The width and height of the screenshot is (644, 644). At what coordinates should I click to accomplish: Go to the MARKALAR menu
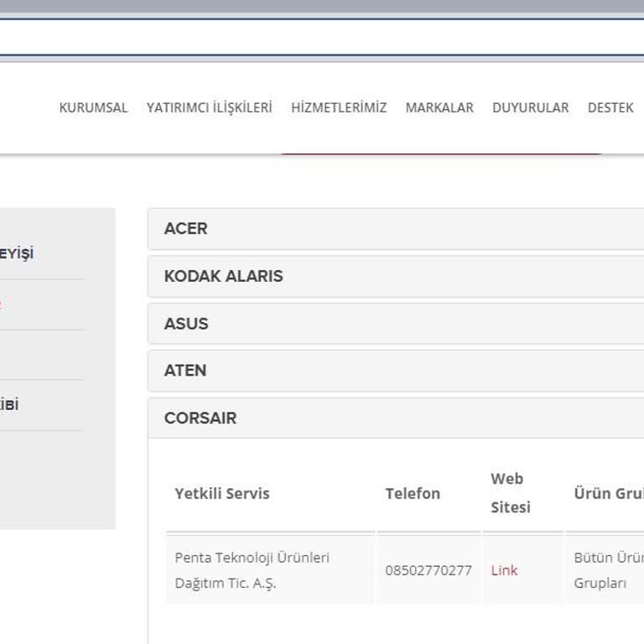pyautogui.click(x=439, y=107)
